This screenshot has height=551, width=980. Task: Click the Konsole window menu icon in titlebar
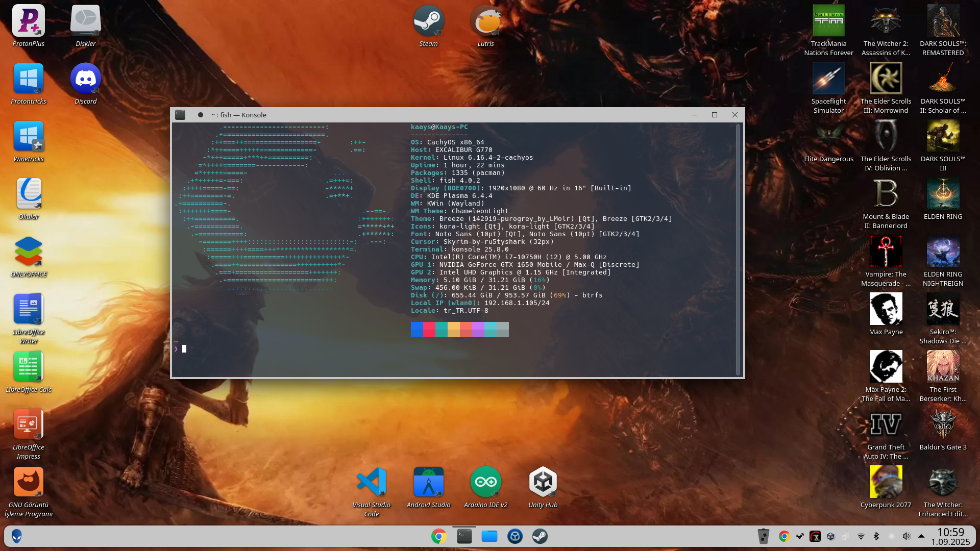(180, 115)
